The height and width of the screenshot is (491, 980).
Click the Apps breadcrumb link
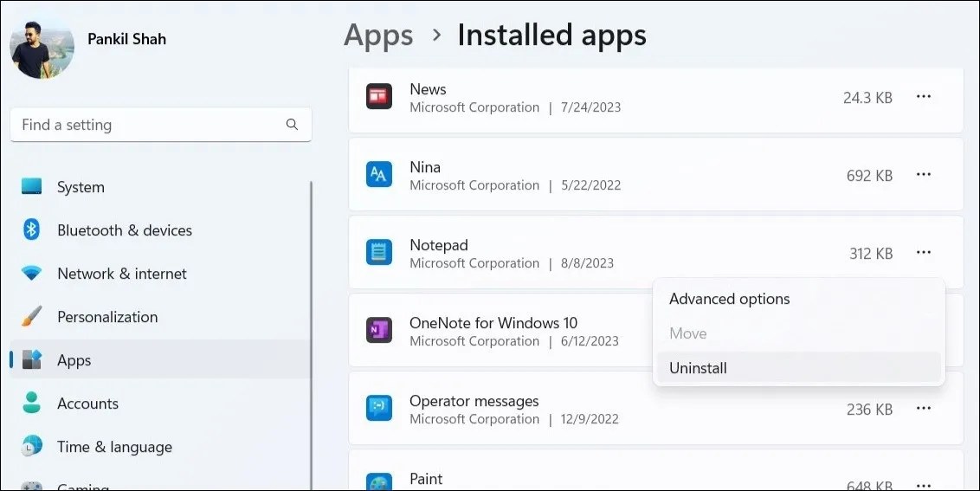click(x=378, y=36)
